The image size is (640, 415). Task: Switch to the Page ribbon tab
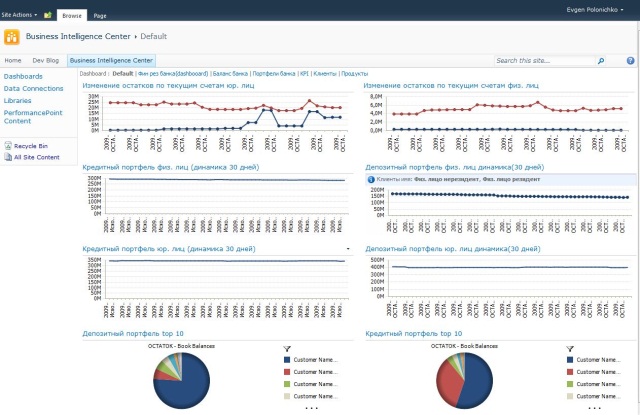point(100,16)
